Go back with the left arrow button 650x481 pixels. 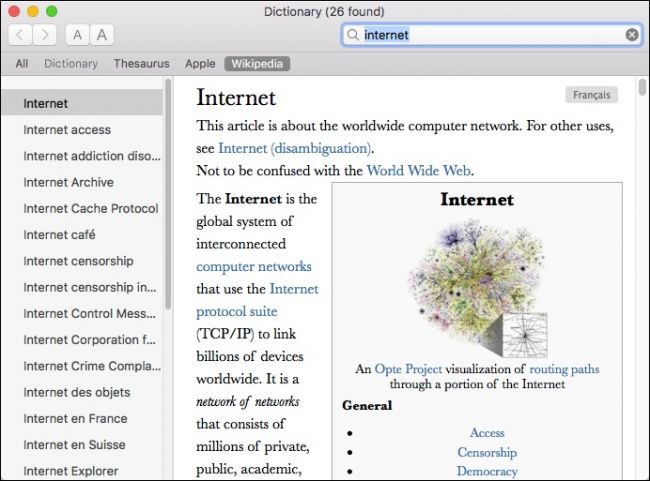[x=20, y=35]
